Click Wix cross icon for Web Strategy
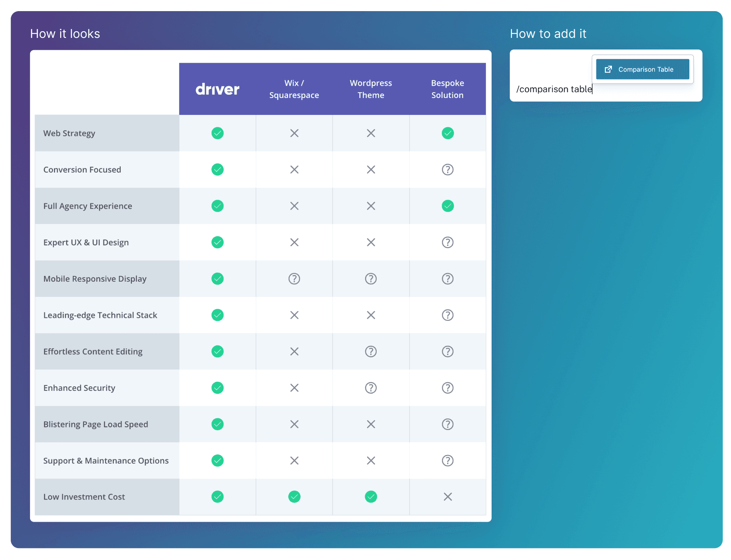The image size is (731, 560). tap(294, 133)
